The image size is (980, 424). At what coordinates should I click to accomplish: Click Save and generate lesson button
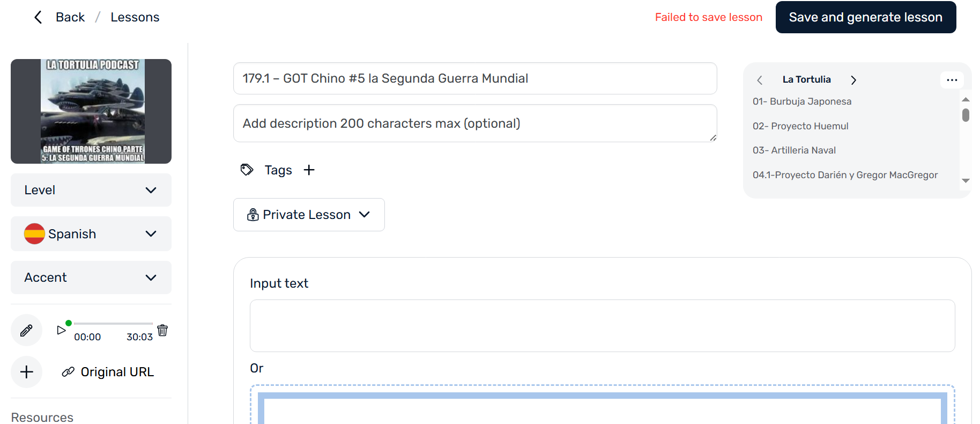[865, 17]
